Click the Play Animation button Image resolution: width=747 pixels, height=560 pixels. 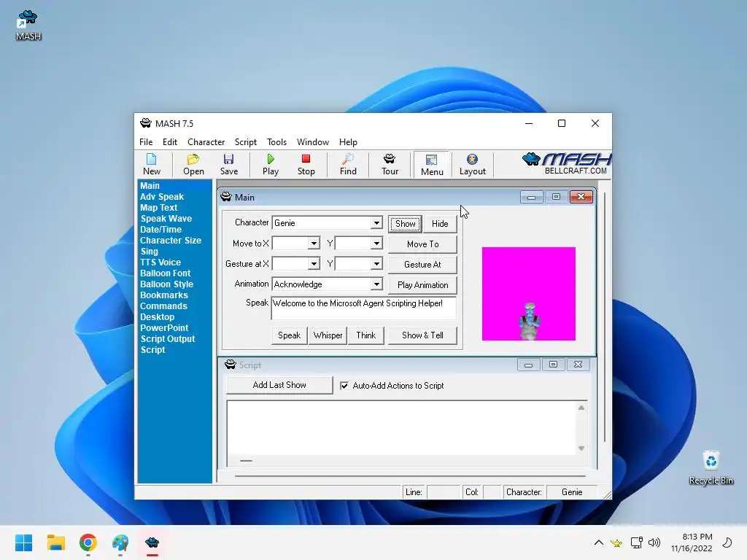click(x=422, y=285)
